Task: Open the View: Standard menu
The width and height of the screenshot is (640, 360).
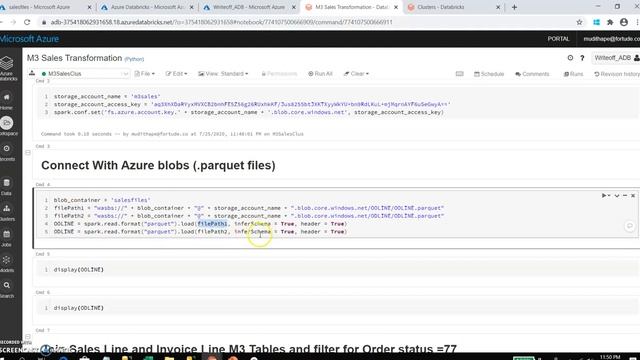Action: [223, 74]
